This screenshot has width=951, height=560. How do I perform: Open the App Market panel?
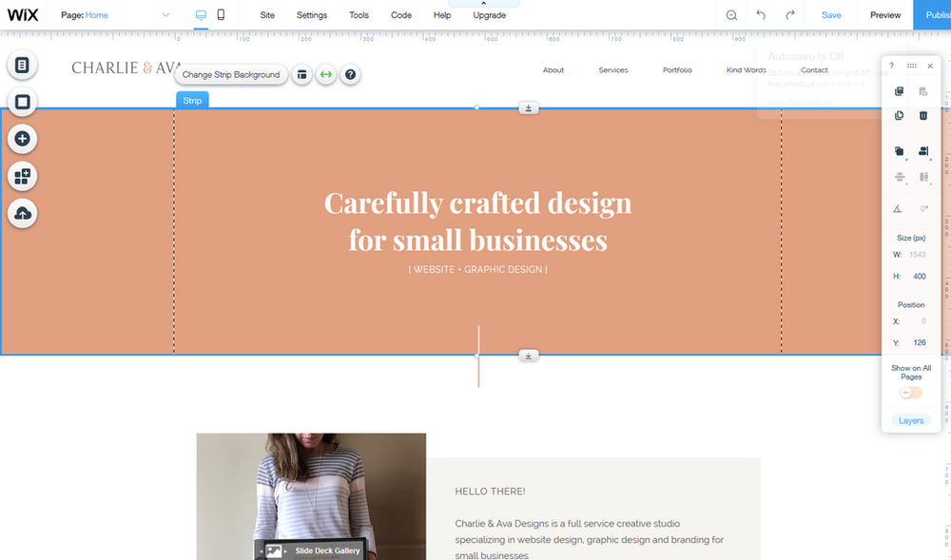(x=23, y=176)
